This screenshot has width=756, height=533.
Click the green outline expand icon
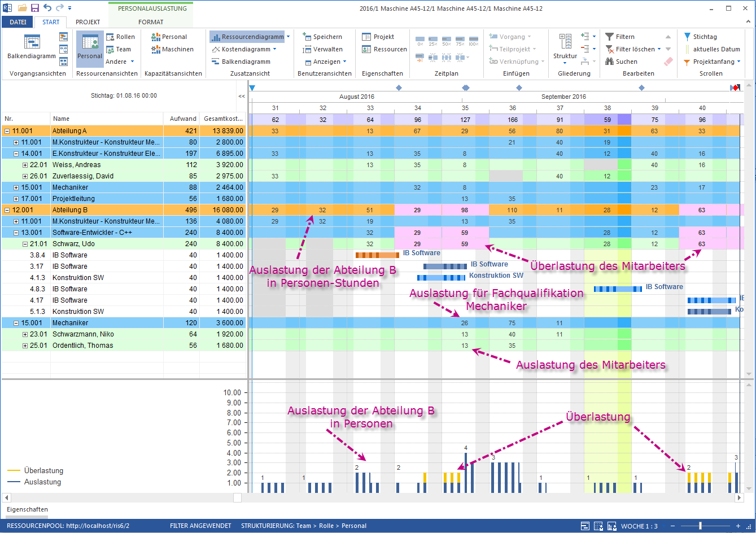[585, 37]
